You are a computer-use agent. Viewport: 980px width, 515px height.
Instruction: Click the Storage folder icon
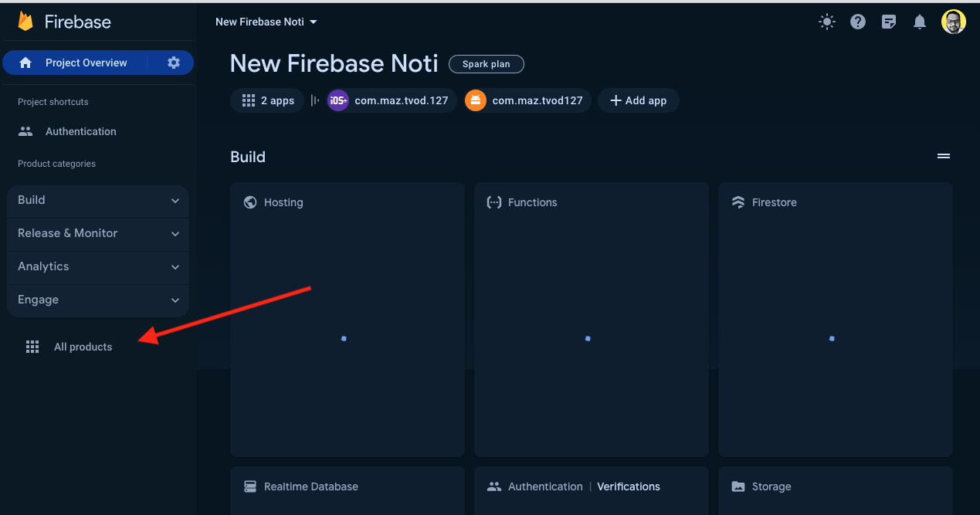pyautogui.click(x=738, y=486)
